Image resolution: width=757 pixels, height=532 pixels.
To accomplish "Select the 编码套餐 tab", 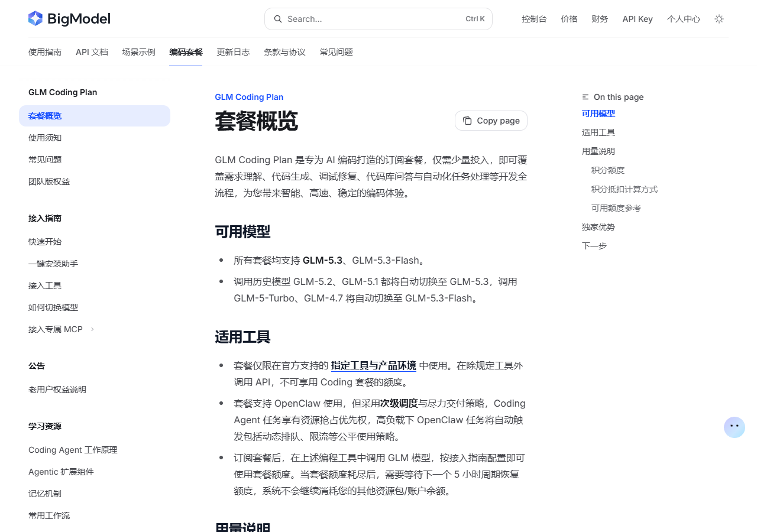I will pos(186,52).
